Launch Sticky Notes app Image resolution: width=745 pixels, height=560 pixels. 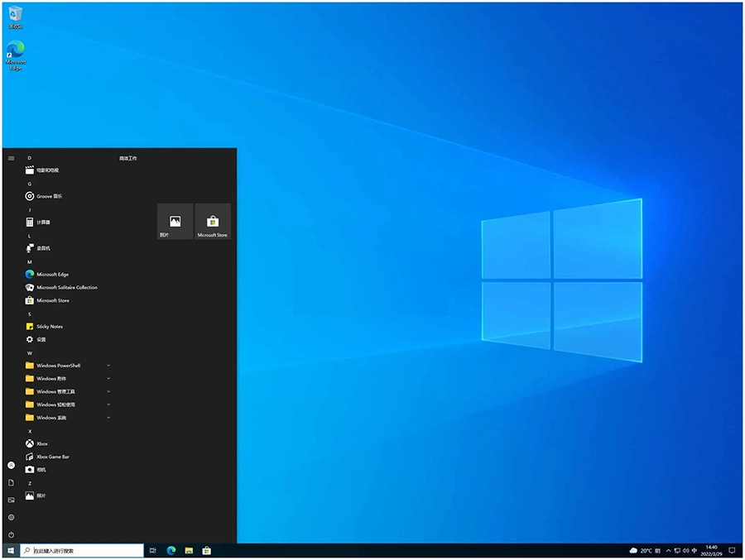pyautogui.click(x=49, y=327)
